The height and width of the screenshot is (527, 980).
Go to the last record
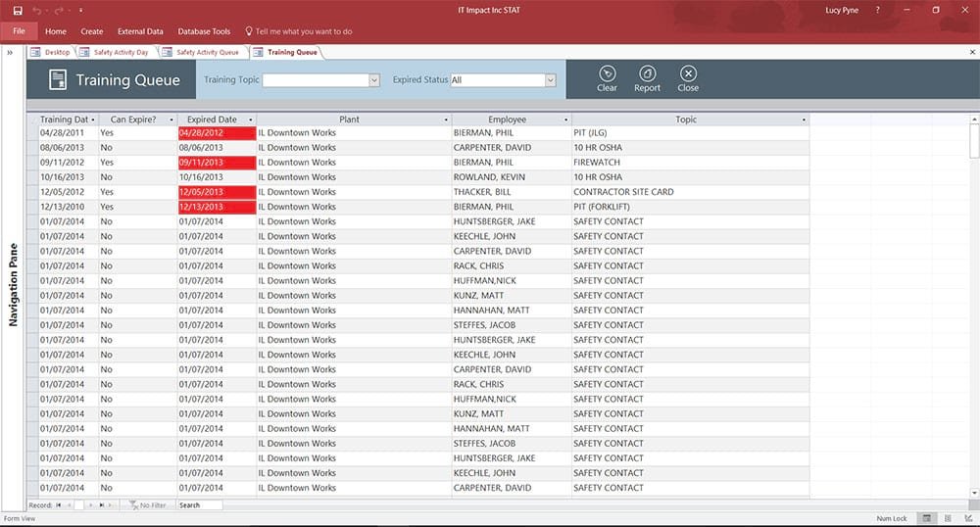click(102, 505)
